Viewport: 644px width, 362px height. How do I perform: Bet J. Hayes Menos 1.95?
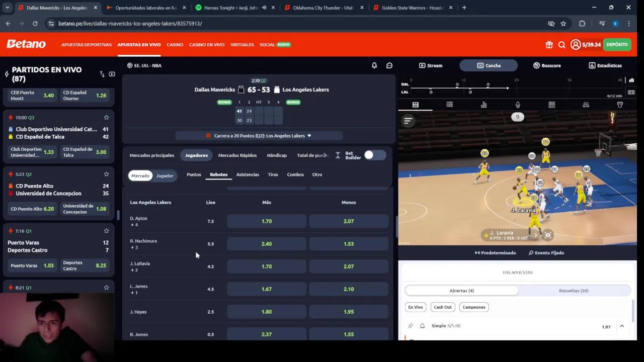coord(349,312)
